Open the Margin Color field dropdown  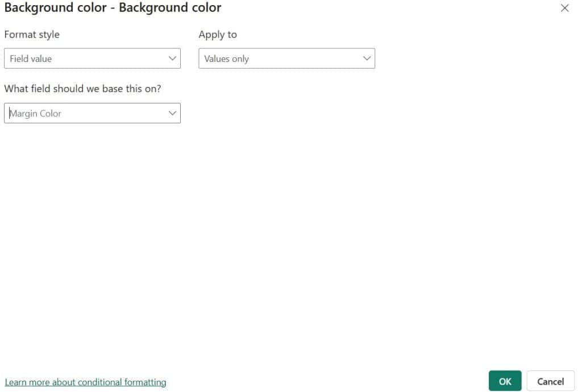93,113
